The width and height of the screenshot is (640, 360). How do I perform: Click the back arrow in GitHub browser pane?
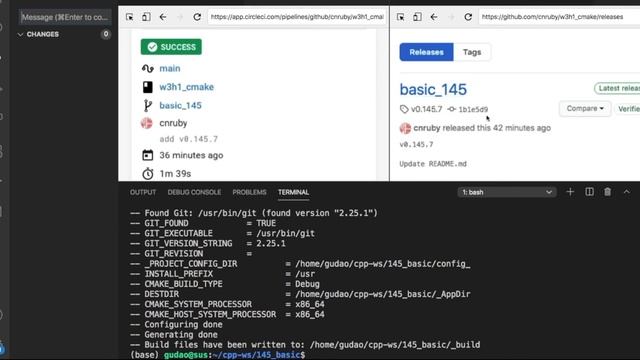434,17
